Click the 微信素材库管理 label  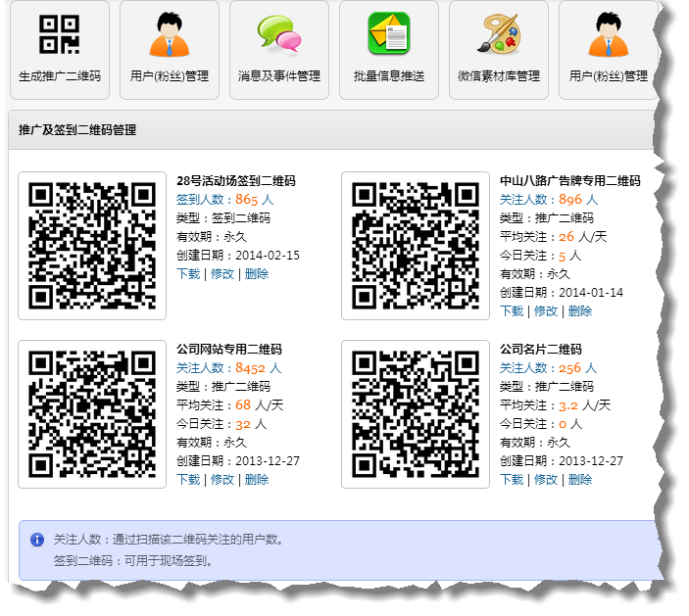pos(499,76)
